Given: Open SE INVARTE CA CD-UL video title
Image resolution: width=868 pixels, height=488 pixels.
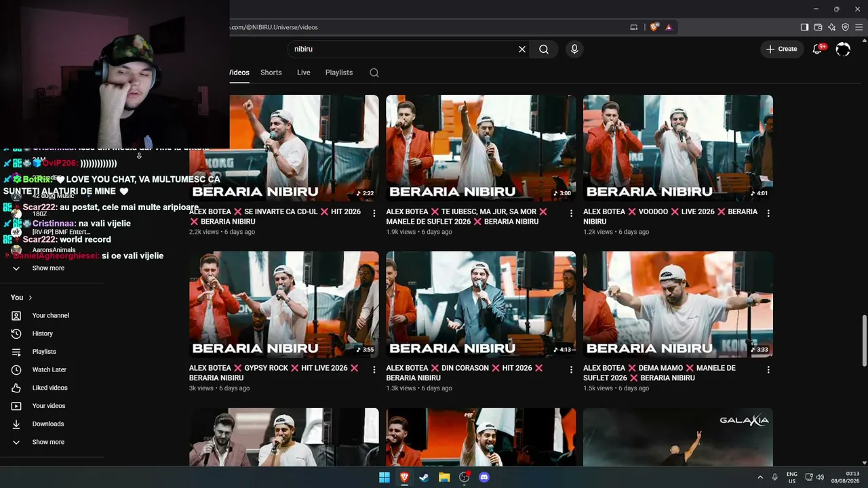Looking at the screenshot, I should click(275, 216).
